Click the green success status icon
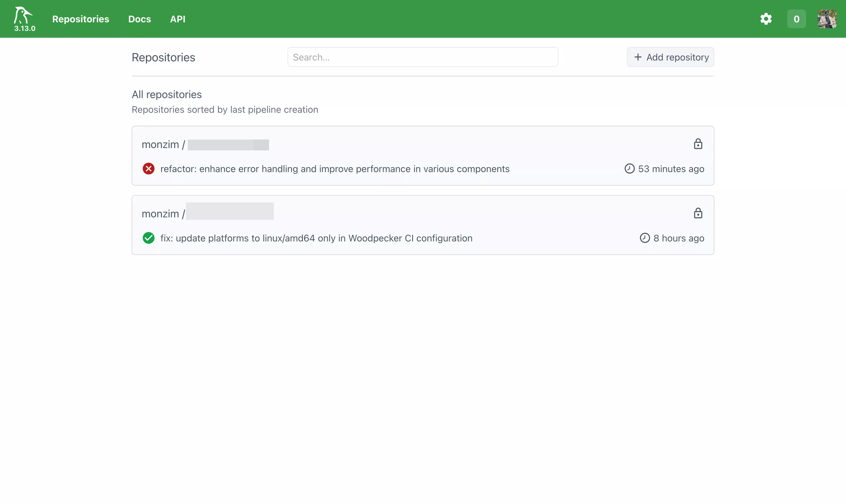The image size is (846, 504). point(148,238)
